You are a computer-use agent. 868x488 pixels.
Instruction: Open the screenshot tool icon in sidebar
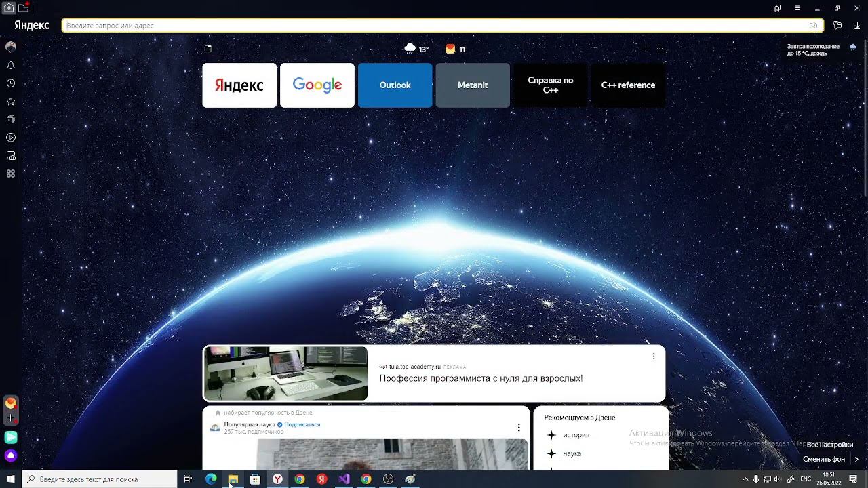[x=11, y=156]
